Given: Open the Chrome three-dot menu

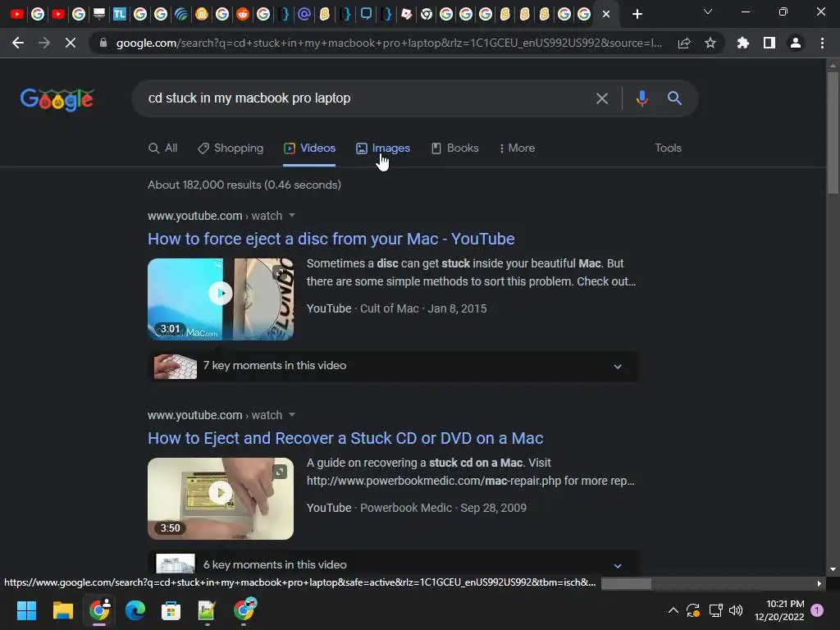Looking at the screenshot, I should (x=822, y=43).
